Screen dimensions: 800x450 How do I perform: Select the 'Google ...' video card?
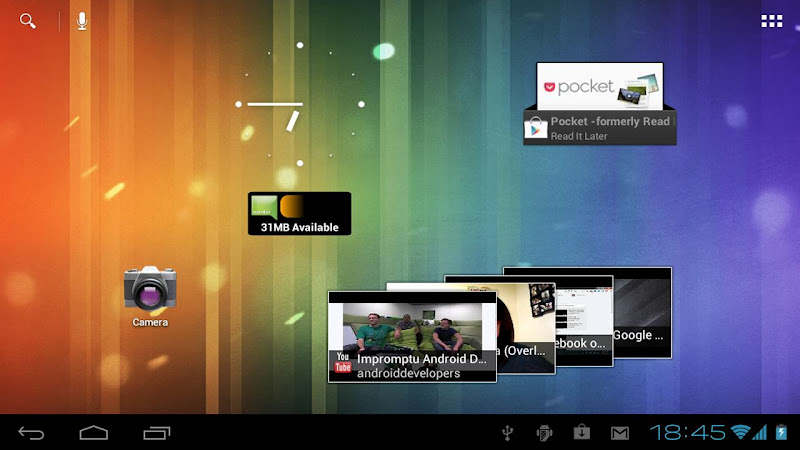click(642, 313)
